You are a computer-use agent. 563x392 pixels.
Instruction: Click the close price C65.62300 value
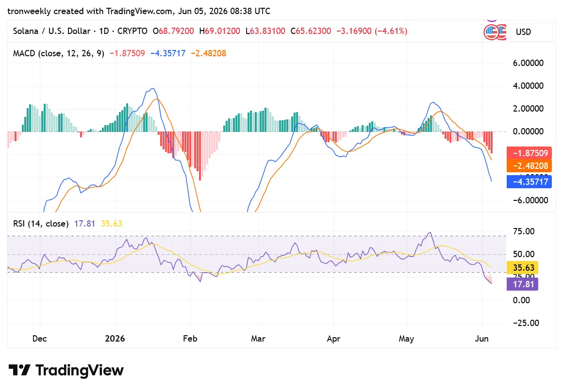point(311,31)
